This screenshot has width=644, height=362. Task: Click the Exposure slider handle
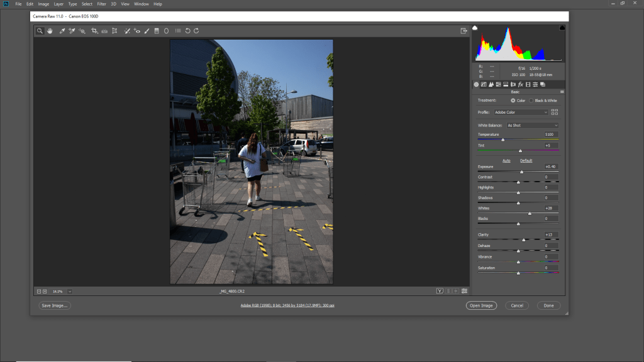click(521, 172)
